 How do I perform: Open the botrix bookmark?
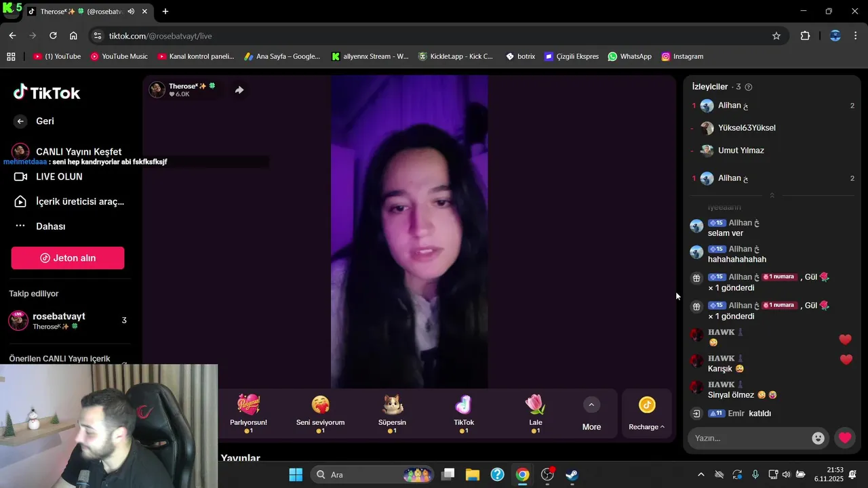[521, 57]
